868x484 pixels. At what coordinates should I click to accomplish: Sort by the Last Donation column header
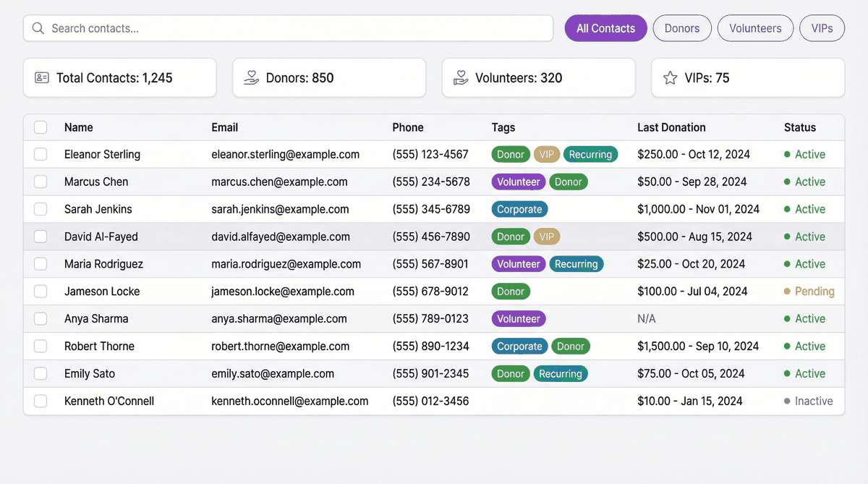671,127
